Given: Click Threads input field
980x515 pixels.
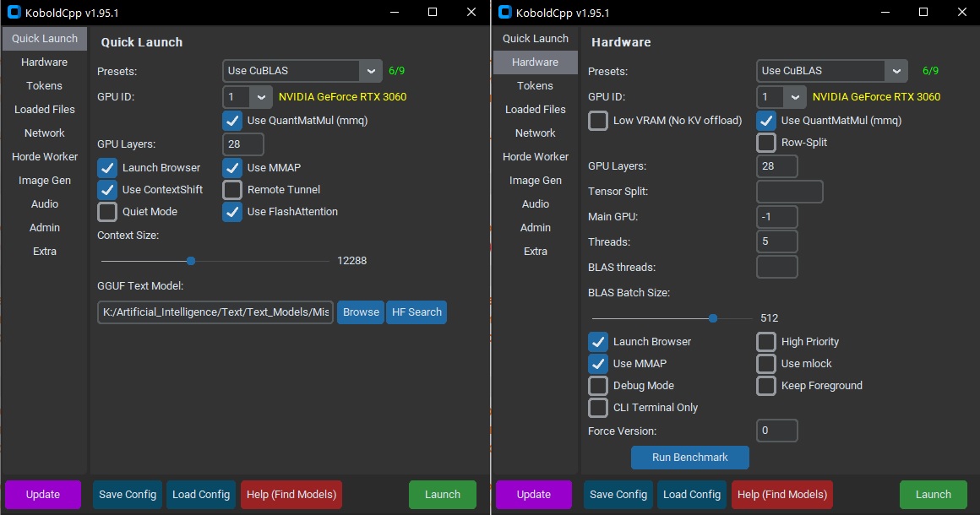Looking at the screenshot, I should coord(777,241).
